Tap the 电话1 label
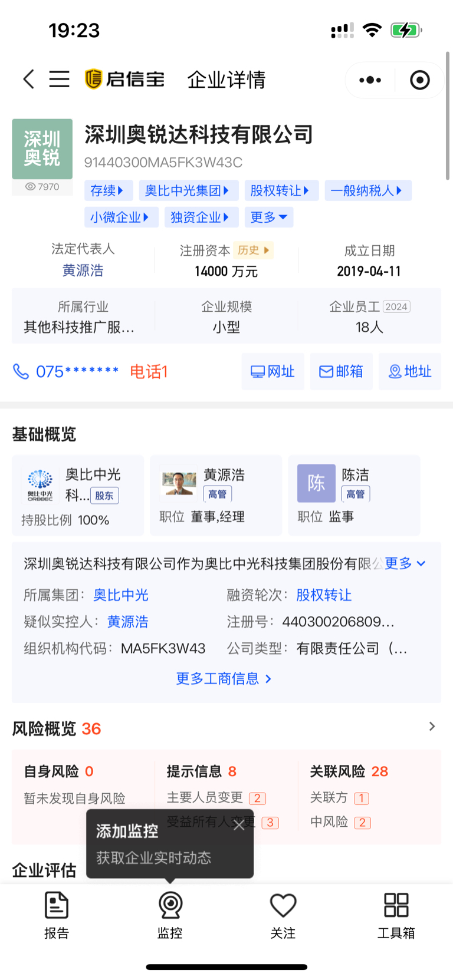The width and height of the screenshot is (453, 980). (149, 371)
